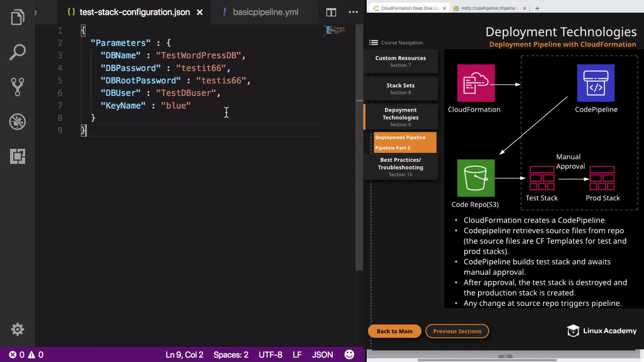Open the editor More Actions ellipsis
644x362 pixels.
(x=353, y=12)
